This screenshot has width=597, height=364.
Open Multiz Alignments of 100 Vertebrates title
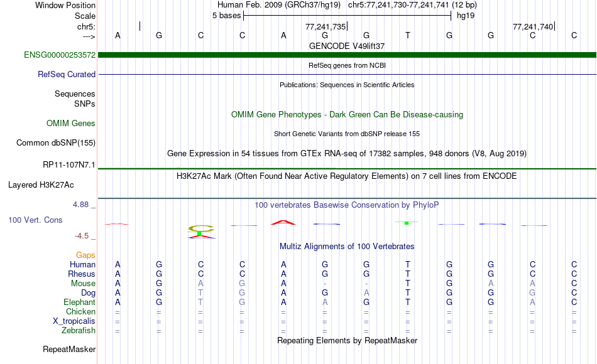[347, 247]
